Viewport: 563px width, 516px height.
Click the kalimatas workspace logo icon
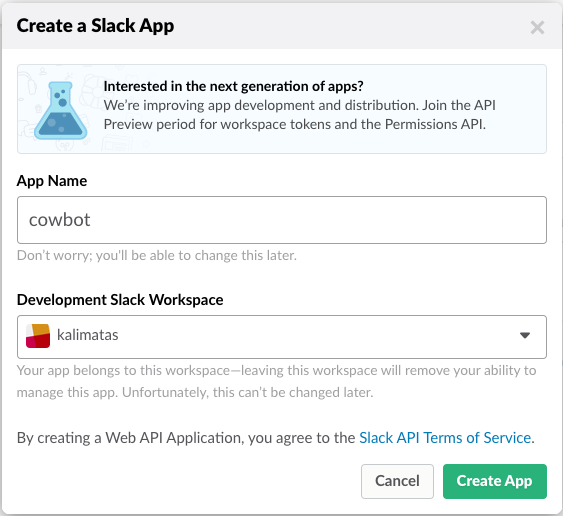point(38,336)
